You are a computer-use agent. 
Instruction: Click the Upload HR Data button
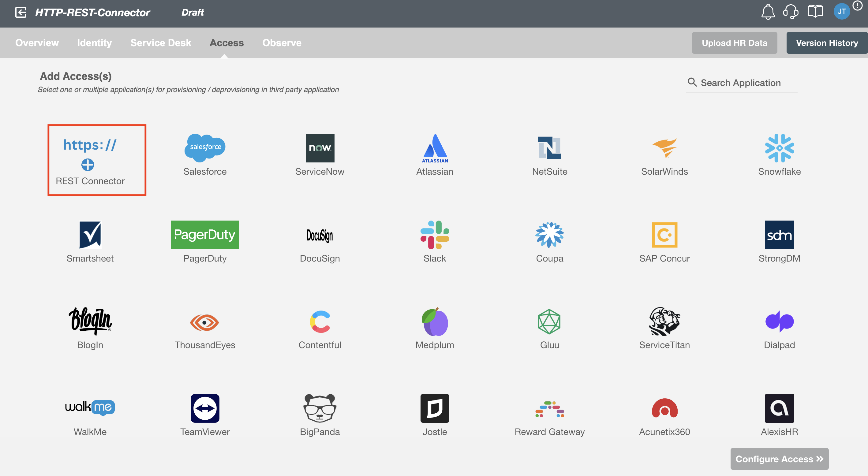tap(734, 43)
